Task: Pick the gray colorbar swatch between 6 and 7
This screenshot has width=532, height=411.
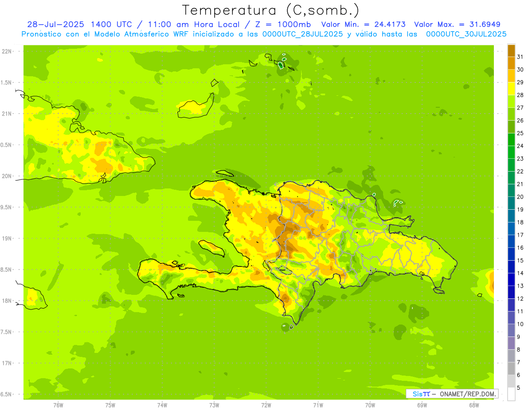Action: (512, 368)
